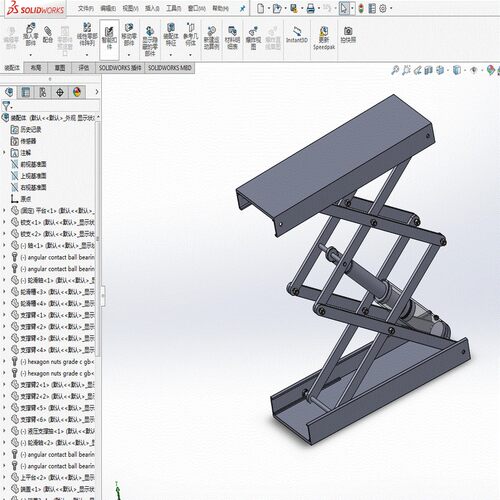Open the filter funnel dropdown in the tree
500x500 pixels.
click(x=7, y=106)
